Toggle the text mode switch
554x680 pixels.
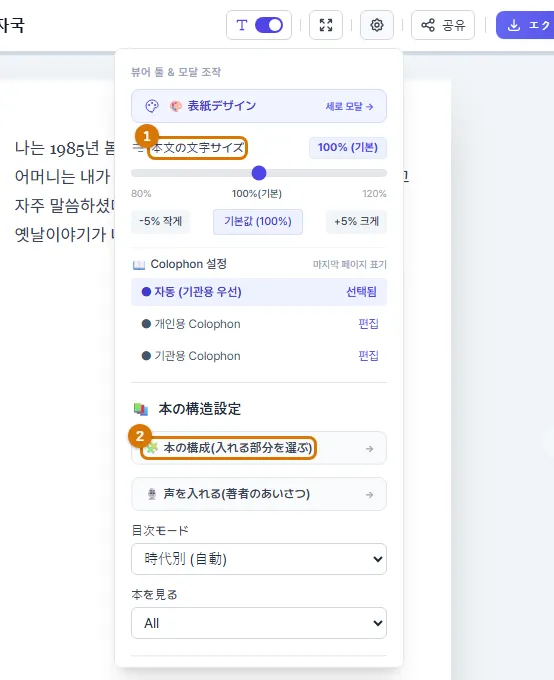(x=269, y=25)
